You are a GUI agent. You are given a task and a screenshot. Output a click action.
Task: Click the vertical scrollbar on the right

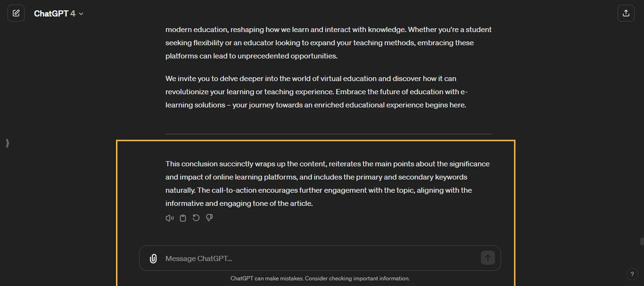[x=642, y=241]
